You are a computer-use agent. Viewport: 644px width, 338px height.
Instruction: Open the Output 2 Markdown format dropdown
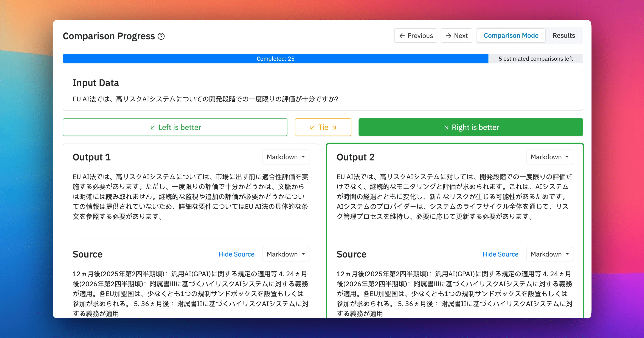(x=550, y=157)
